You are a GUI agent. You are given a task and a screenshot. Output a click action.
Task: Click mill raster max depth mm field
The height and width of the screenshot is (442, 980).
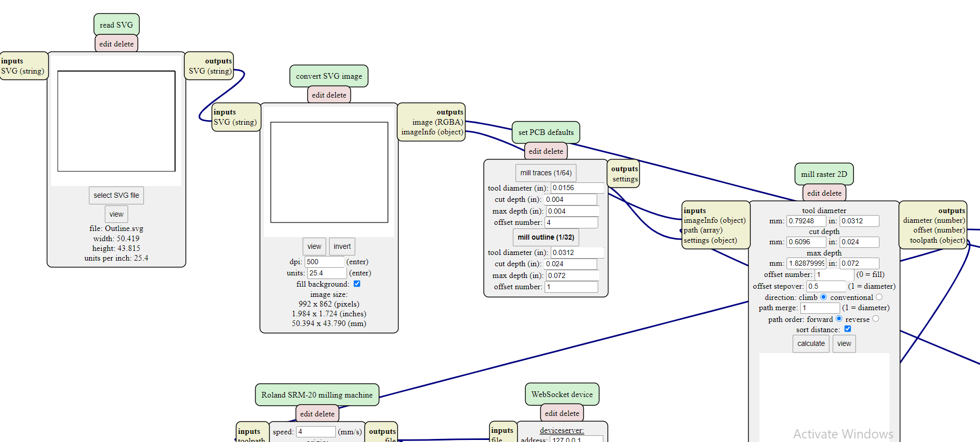click(x=806, y=263)
